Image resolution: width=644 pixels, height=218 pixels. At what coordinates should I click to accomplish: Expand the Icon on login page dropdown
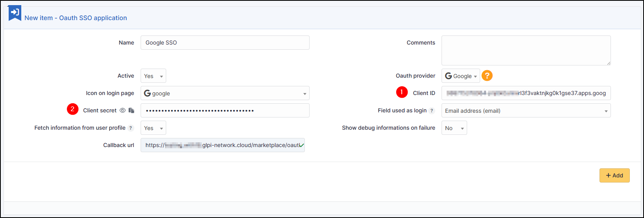pos(225,93)
